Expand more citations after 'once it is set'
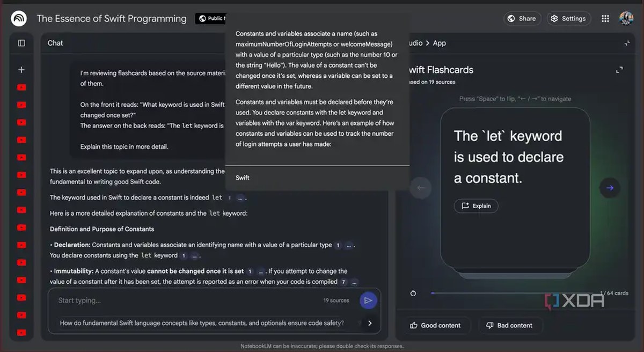The image size is (644, 352). point(261,272)
